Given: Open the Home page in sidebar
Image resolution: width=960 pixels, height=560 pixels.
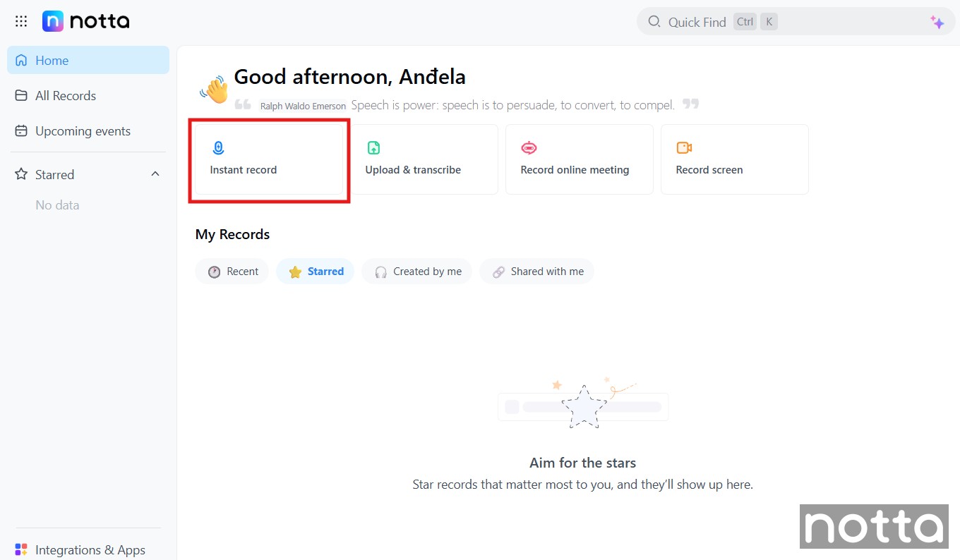Looking at the screenshot, I should click(52, 61).
